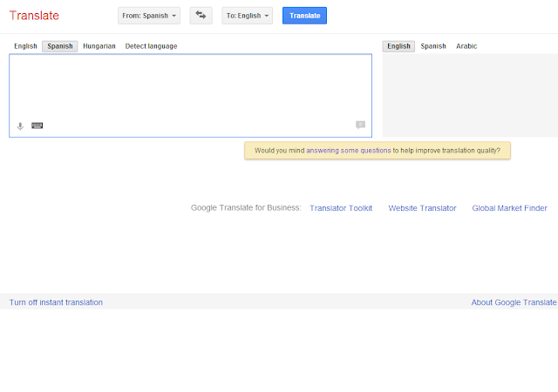Click the swap languages arrows icon

[x=201, y=16]
